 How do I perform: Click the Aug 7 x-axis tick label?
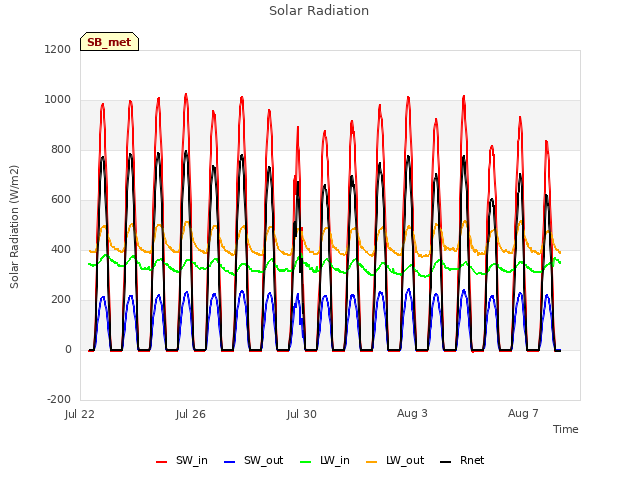tap(523, 413)
